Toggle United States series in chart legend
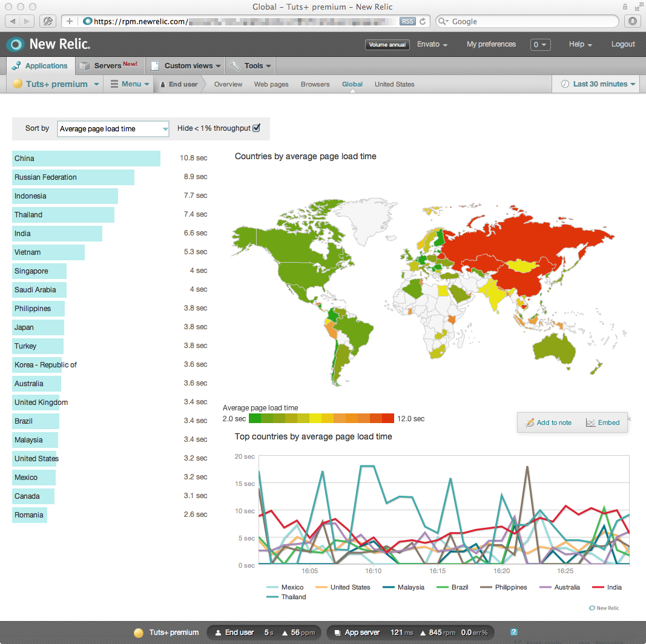Screen dimensions: 646x644 342,587
